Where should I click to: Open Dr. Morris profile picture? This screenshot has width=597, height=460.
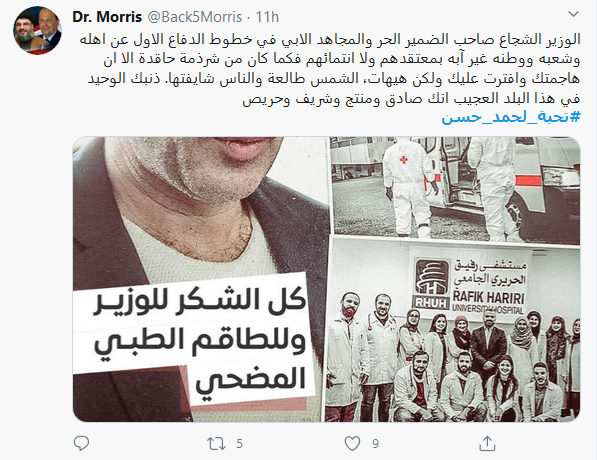tap(37, 30)
